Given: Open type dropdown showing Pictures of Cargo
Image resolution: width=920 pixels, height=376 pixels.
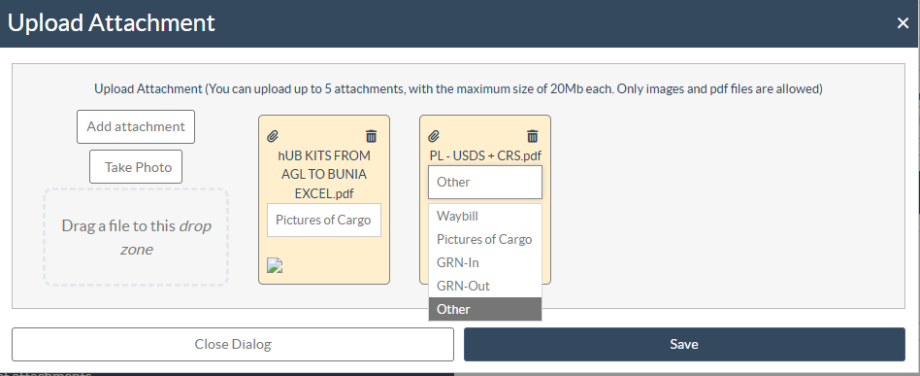Looking at the screenshot, I should (324, 220).
